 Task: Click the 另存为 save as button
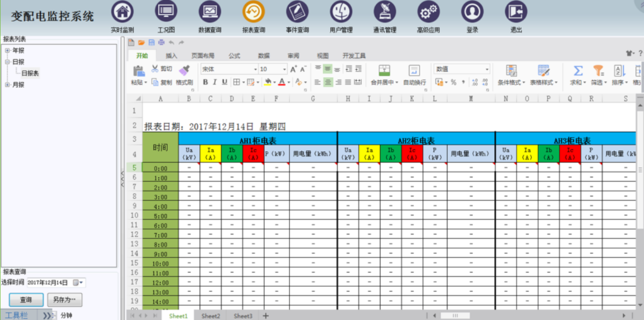[65, 300]
